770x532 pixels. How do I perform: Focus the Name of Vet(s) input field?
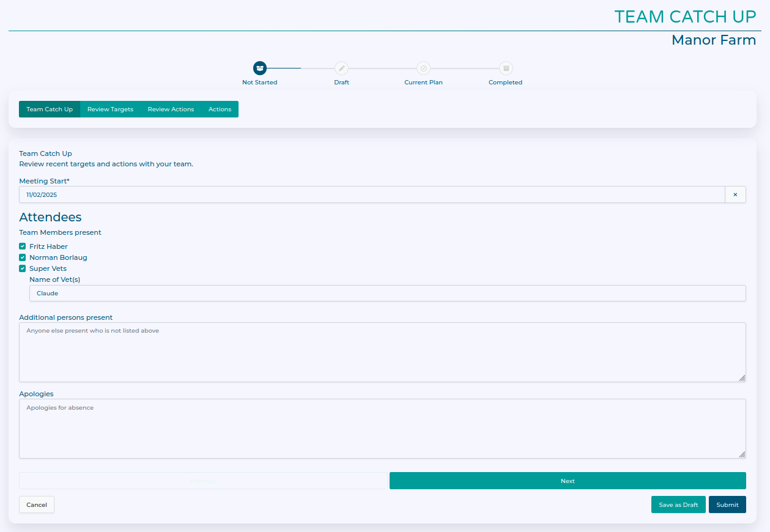(x=387, y=293)
